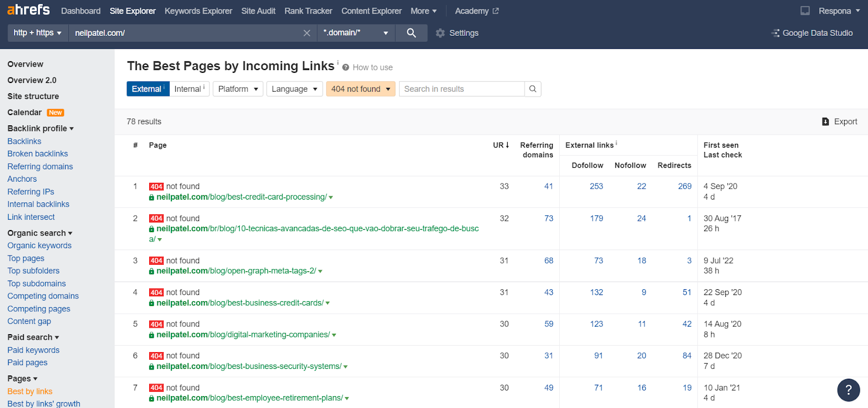Open the 404 not found filter dropdown
The width and height of the screenshot is (868, 408).
tap(361, 89)
